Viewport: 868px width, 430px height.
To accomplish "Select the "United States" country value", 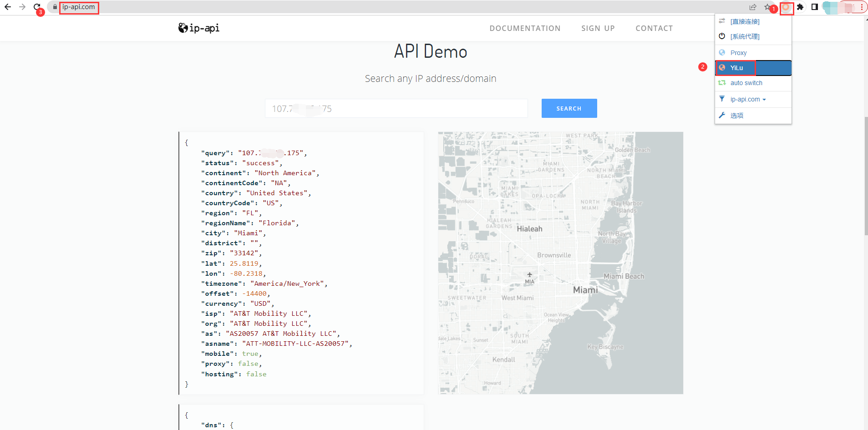I will tap(279, 193).
